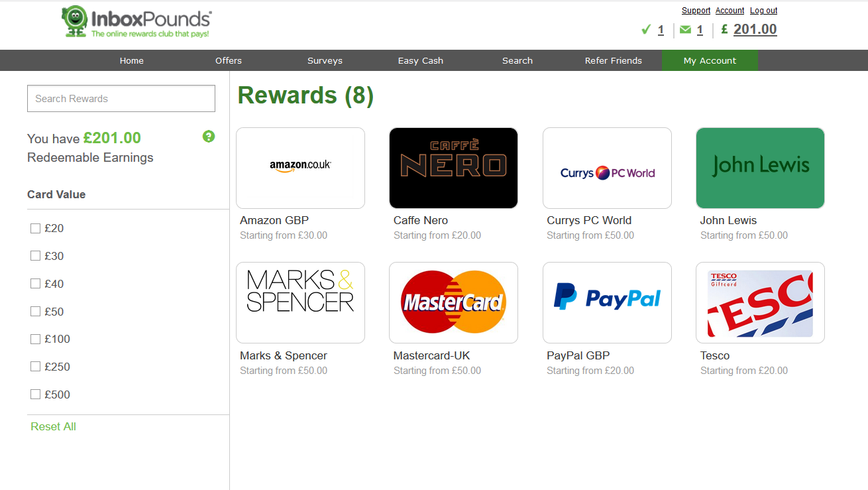Image resolution: width=868 pixels, height=490 pixels.
Task: Focus the Search Rewards input field
Action: pos(121,98)
